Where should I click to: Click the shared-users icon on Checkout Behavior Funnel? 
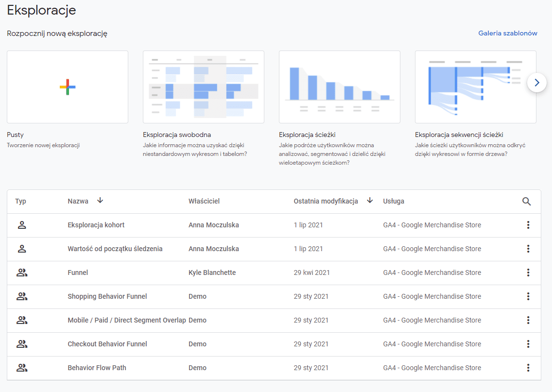click(22, 344)
